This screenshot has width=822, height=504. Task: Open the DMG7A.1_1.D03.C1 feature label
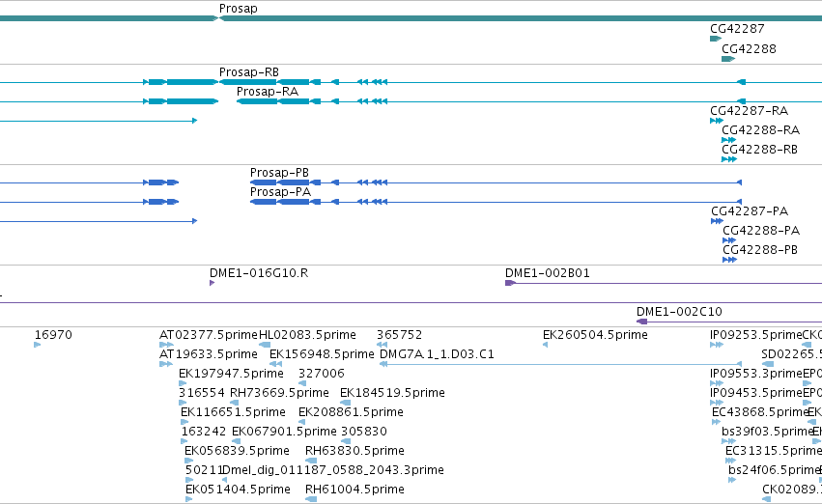point(437,354)
